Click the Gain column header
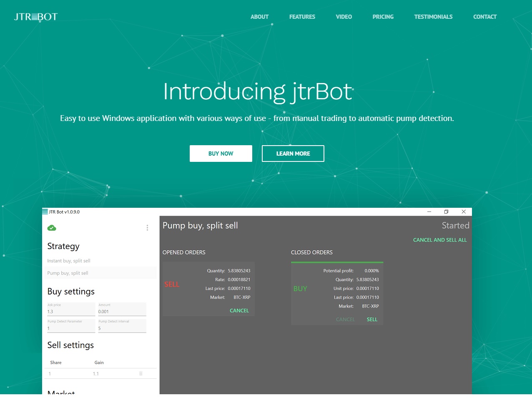 [x=99, y=363]
